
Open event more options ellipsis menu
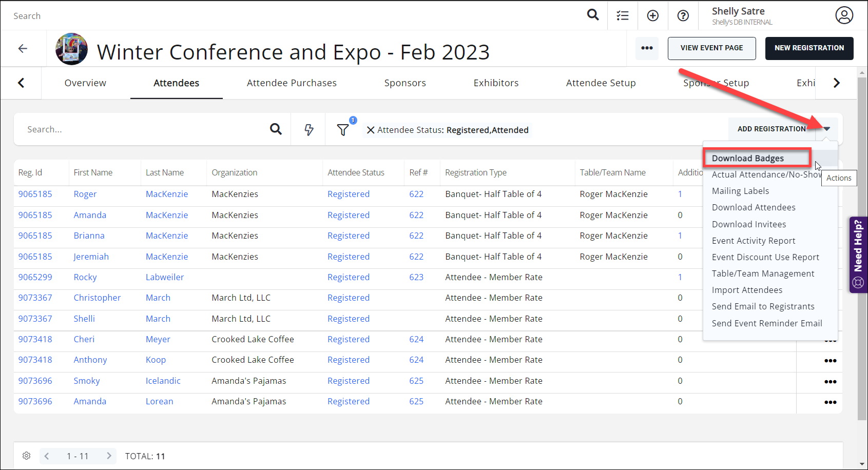tap(647, 48)
